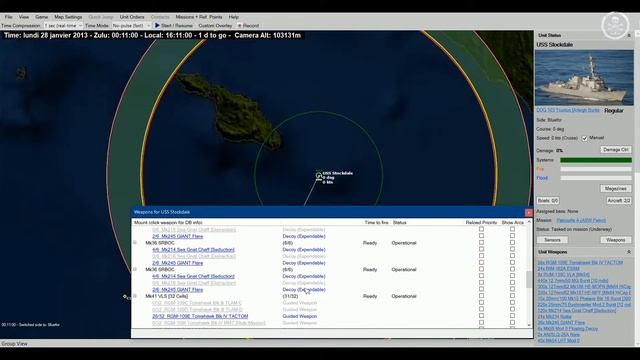
Task: Collapse the Unit Status panel chevron
Action: [629, 36]
